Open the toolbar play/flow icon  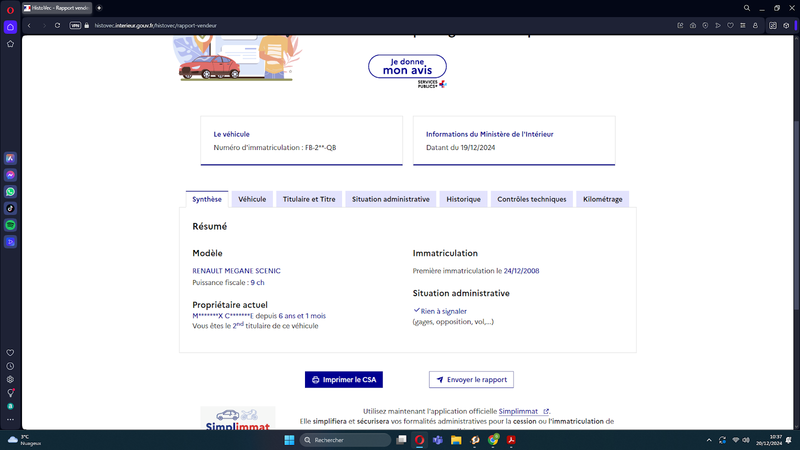tap(718, 26)
